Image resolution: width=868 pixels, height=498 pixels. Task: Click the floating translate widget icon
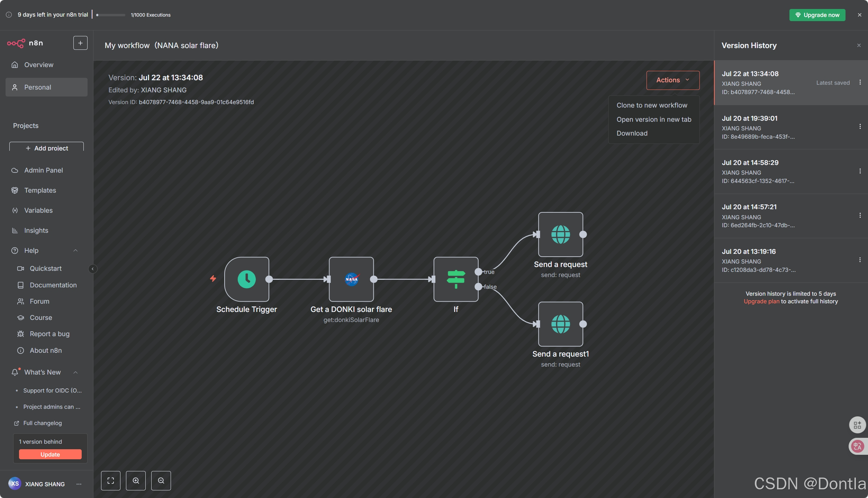857,446
